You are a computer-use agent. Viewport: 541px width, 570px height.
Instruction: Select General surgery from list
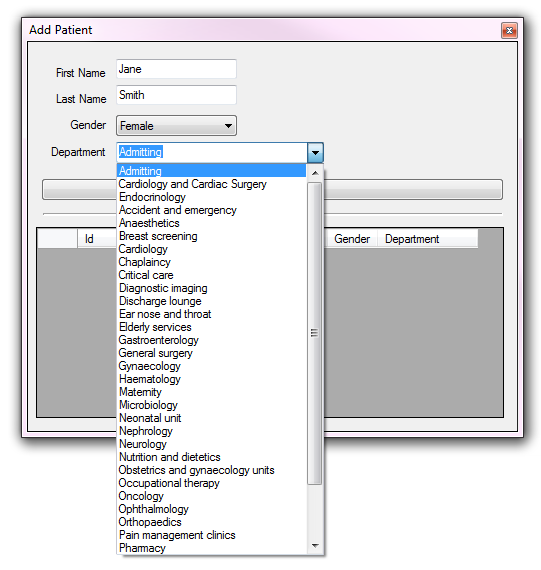click(211, 353)
